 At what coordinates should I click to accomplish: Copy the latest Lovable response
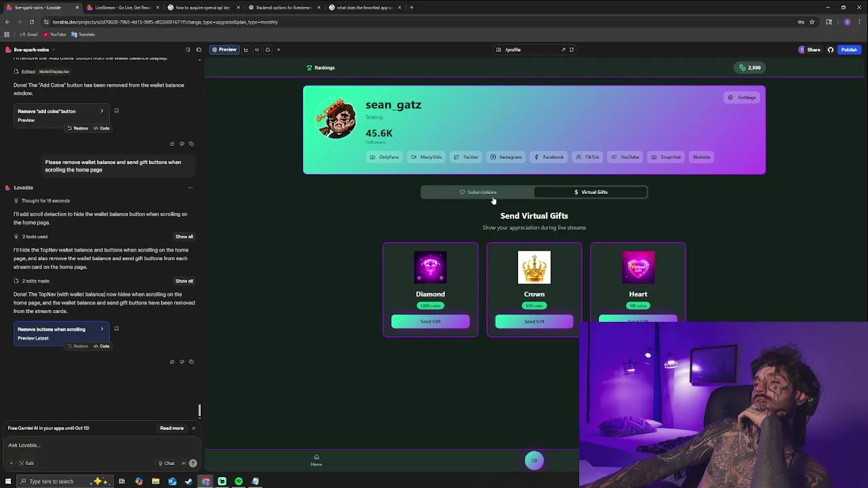191,361
